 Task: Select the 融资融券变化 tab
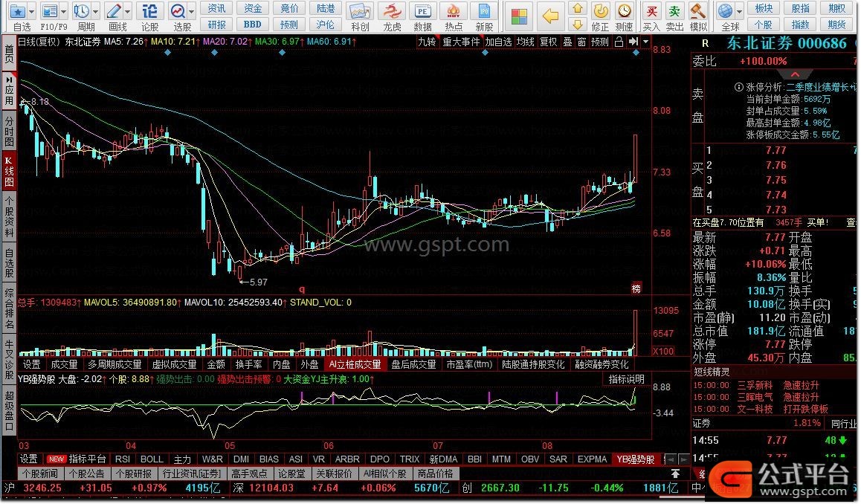click(602, 364)
